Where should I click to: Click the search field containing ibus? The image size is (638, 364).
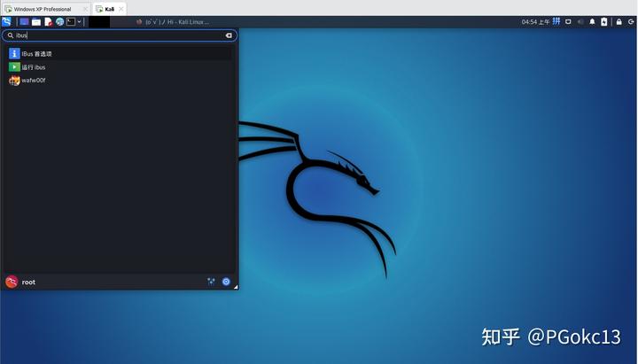[120, 35]
